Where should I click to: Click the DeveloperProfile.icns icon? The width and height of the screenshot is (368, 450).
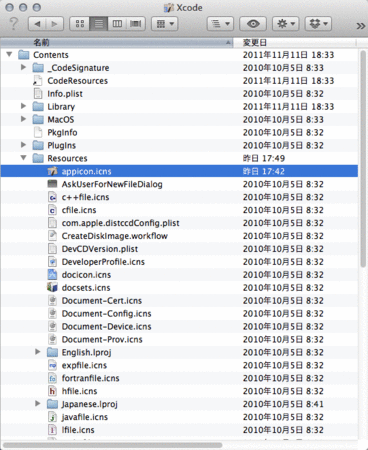click(52, 262)
